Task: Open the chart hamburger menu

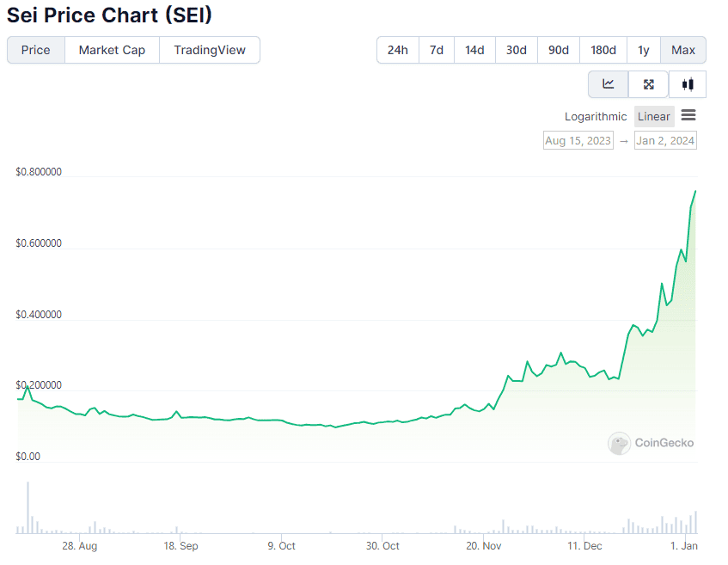Action: (688, 114)
